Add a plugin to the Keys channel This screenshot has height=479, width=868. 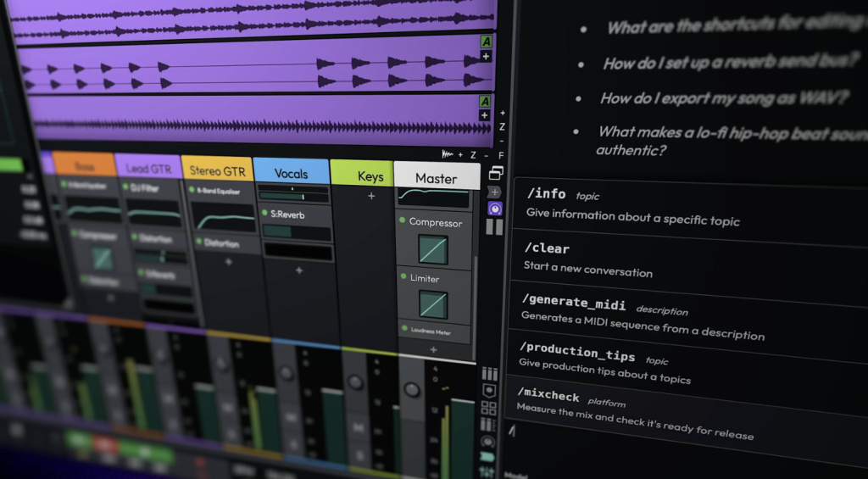[x=371, y=196]
